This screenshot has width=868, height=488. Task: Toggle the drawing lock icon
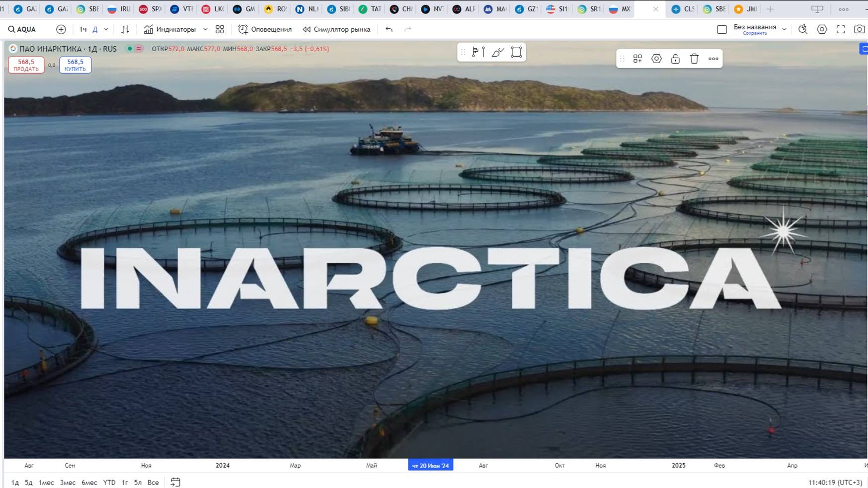(675, 59)
